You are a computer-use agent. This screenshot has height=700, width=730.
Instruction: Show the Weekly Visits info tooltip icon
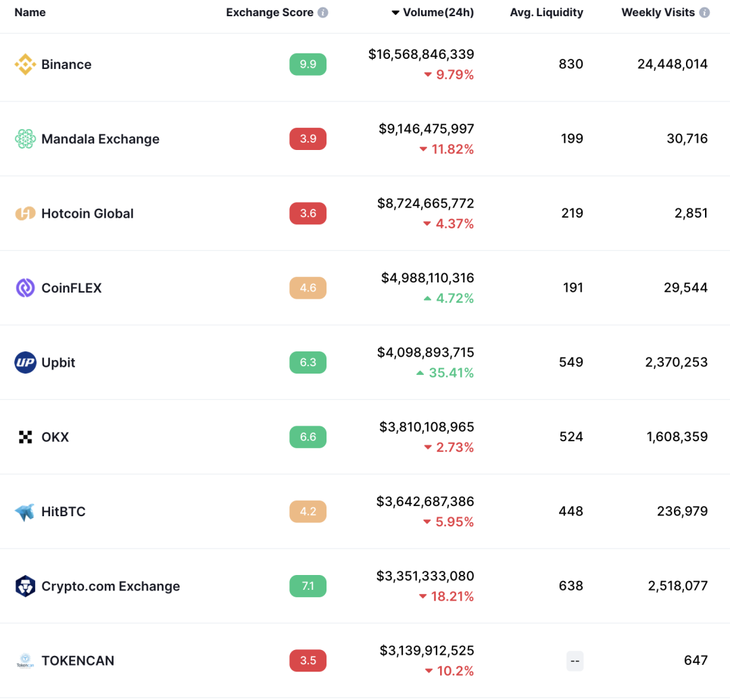pos(705,13)
